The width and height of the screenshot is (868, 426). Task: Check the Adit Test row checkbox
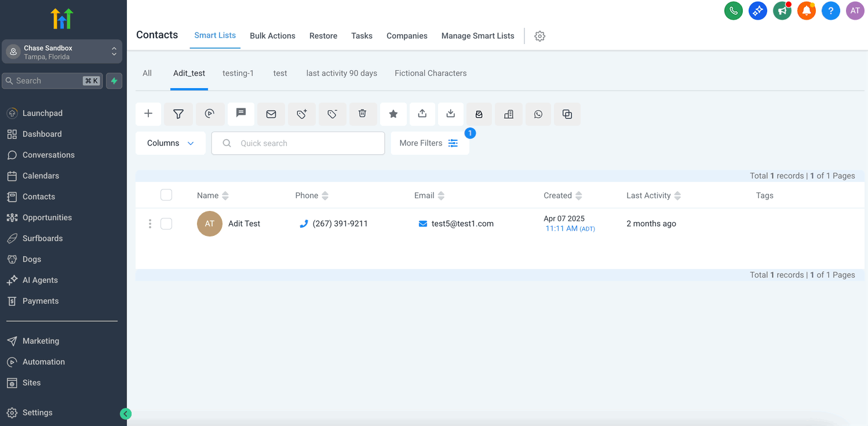[x=166, y=224]
